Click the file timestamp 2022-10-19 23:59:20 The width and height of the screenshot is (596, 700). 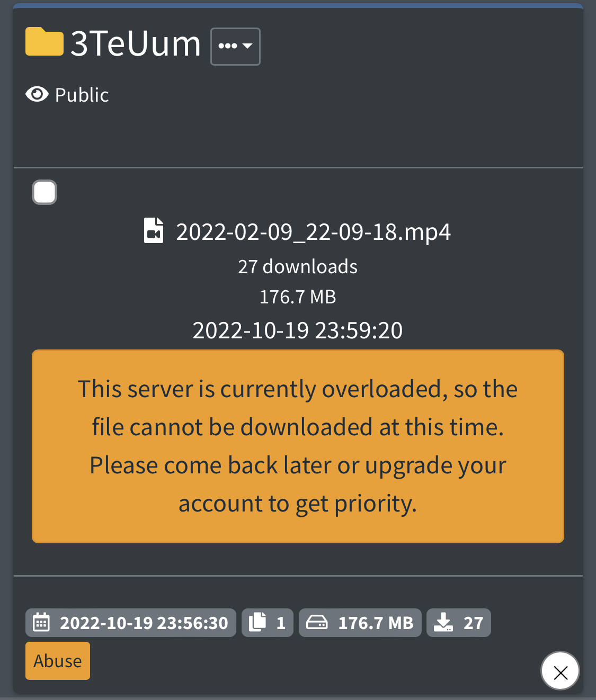298,330
